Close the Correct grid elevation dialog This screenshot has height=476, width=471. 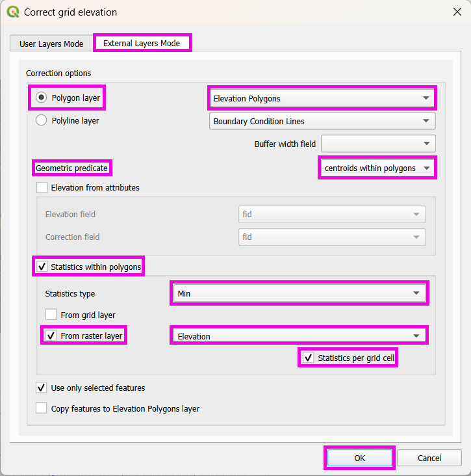coord(453,12)
